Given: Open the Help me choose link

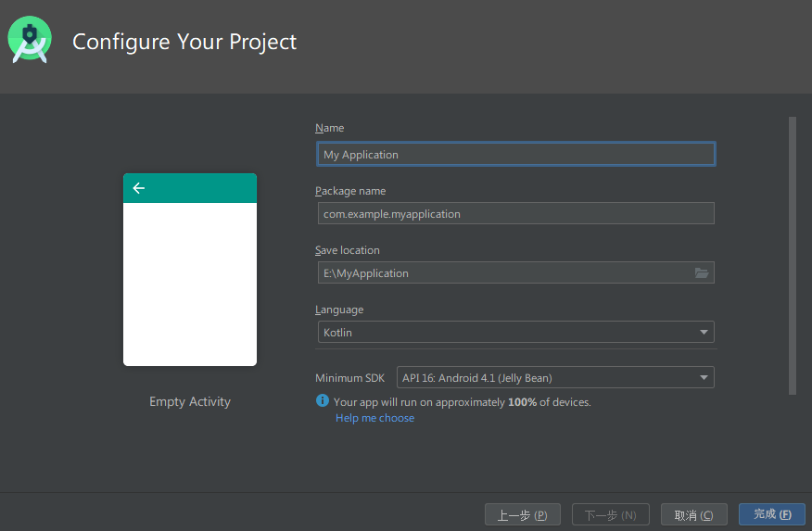Looking at the screenshot, I should click(374, 418).
